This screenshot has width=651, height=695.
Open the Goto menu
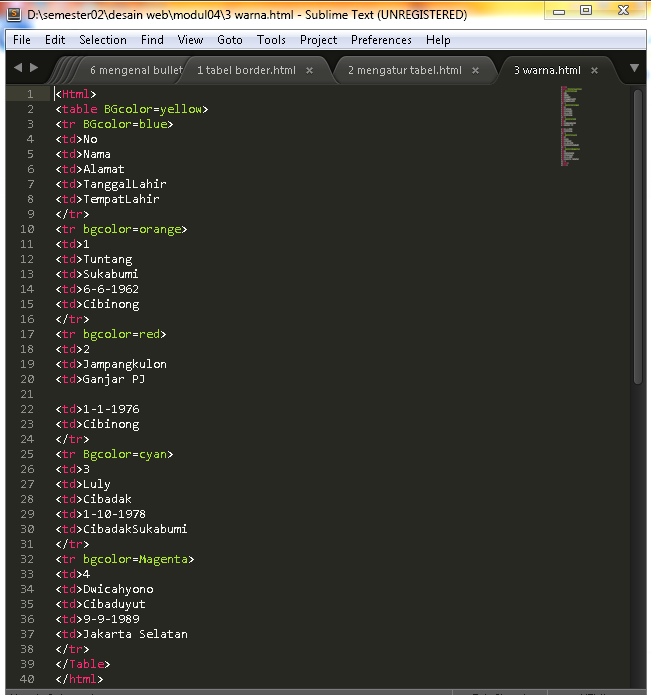pos(230,40)
